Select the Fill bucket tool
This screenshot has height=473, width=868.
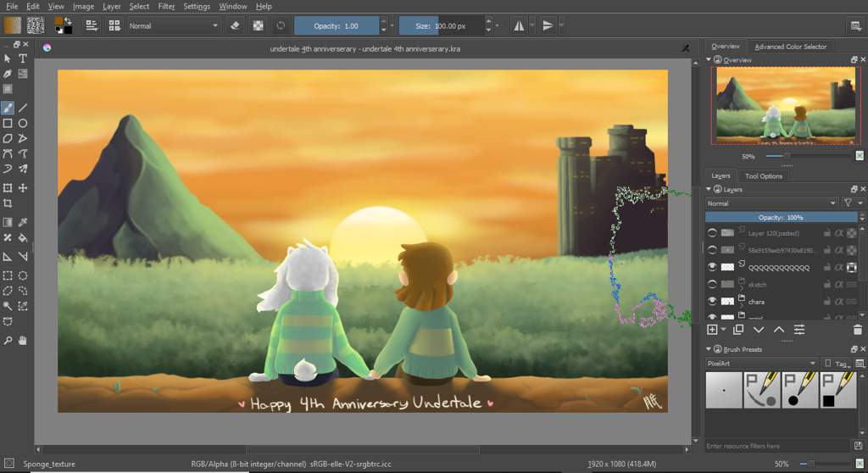[23, 237]
